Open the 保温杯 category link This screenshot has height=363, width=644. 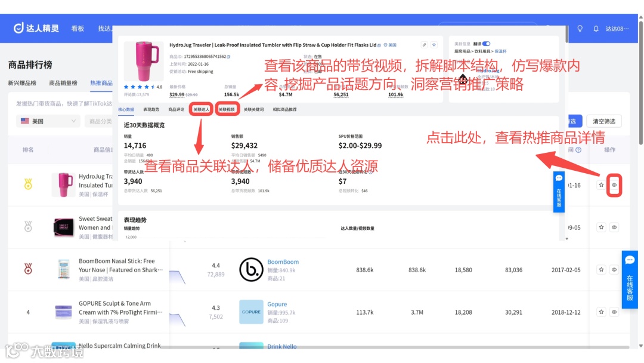(500, 51)
